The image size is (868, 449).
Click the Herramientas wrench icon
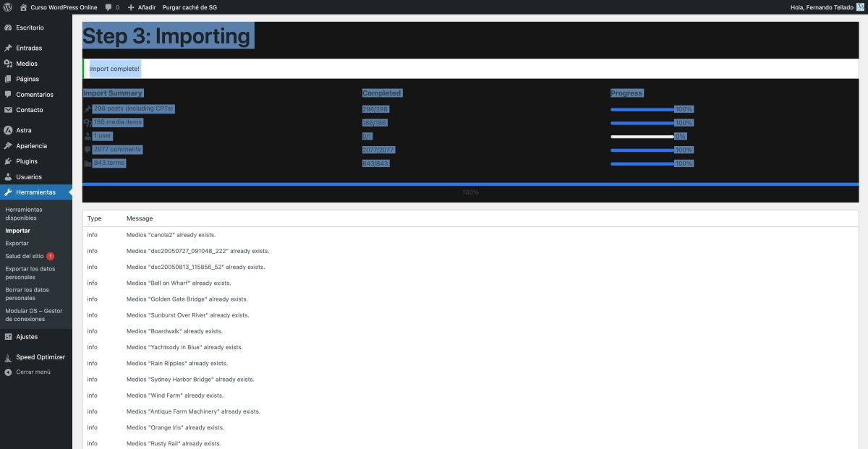coord(8,192)
